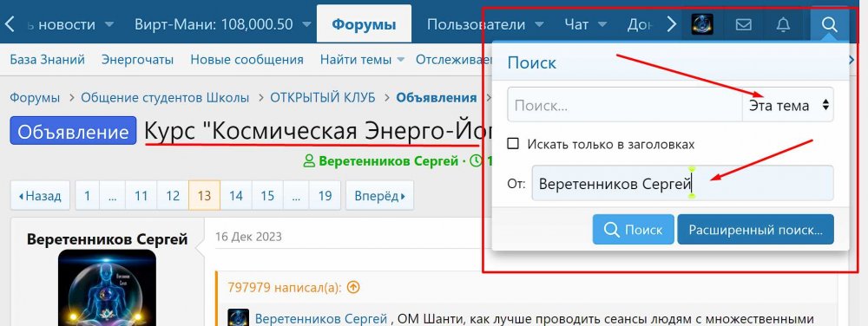Open the page-jump ellipsis before page 19
This screenshot has height=326, width=868.
tap(296, 196)
